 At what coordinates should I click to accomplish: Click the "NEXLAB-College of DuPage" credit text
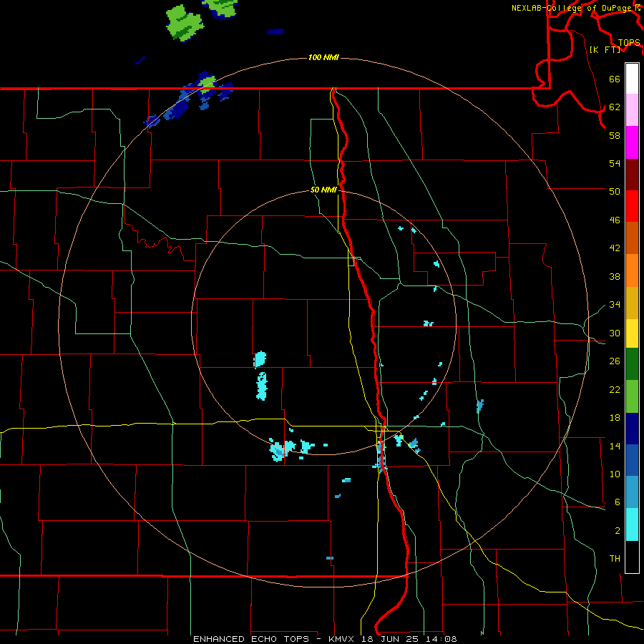[572, 8]
